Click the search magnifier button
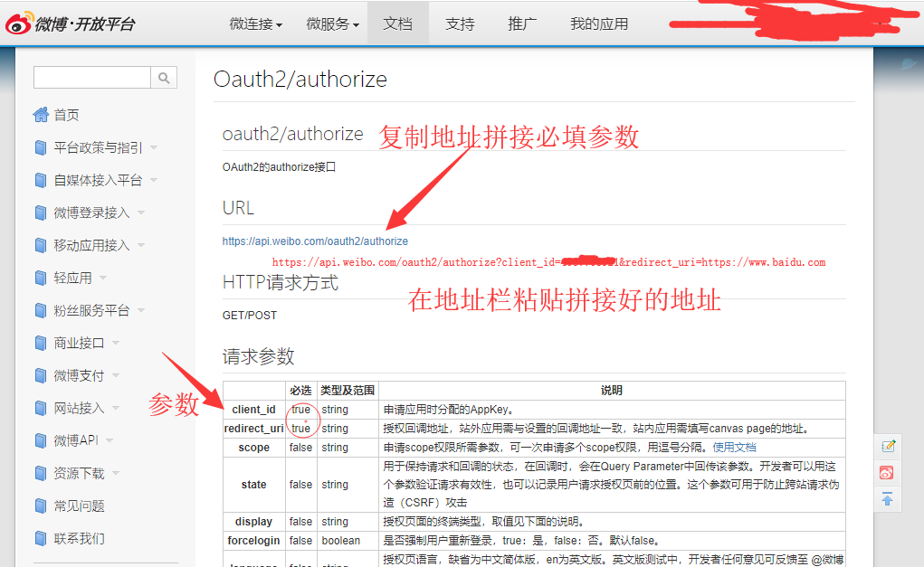Image resolution: width=924 pixels, height=567 pixels. click(164, 78)
